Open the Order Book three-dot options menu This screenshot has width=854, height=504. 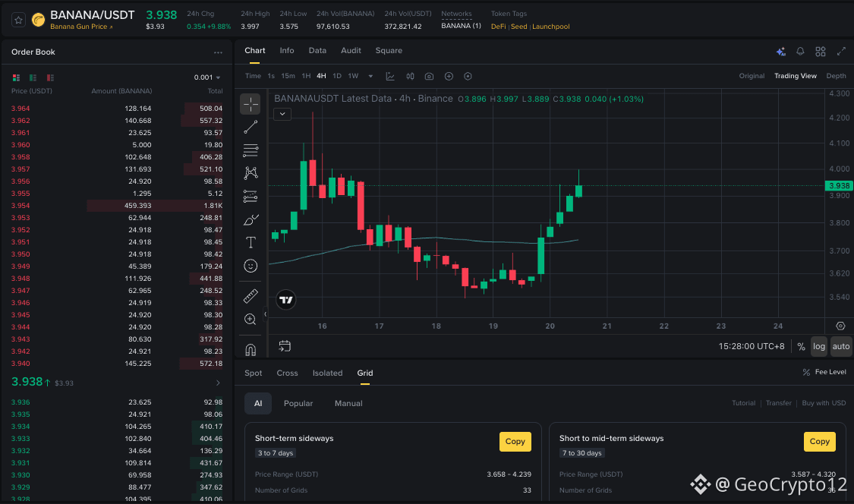(218, 52)
